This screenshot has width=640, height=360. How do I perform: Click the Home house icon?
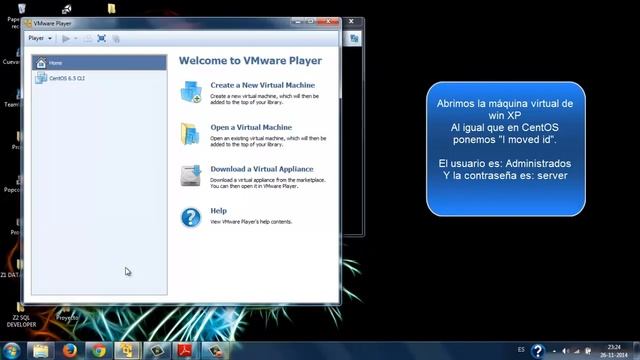pos(41,63)
